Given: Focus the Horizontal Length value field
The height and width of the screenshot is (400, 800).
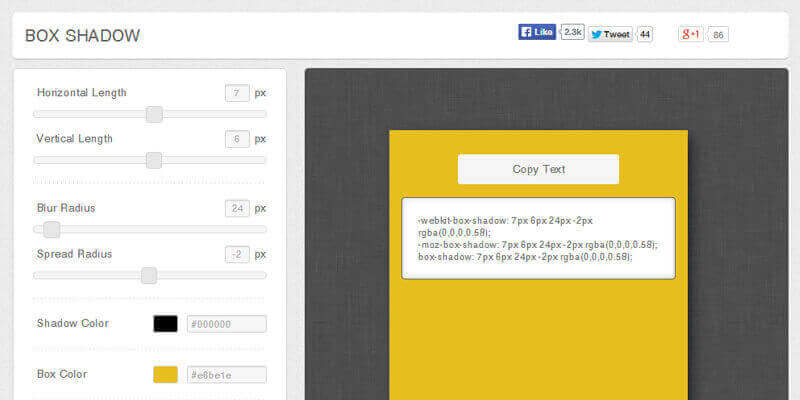Looking at the screenshot, I should click(x=237, y=93).
